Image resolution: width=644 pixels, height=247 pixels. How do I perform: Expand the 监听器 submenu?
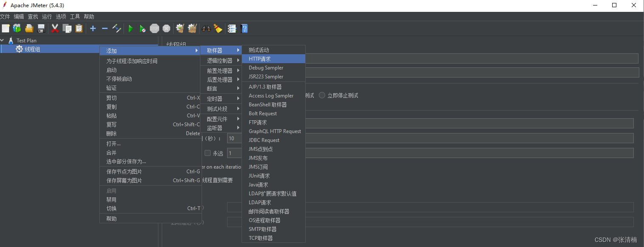[x=221, y=128]
